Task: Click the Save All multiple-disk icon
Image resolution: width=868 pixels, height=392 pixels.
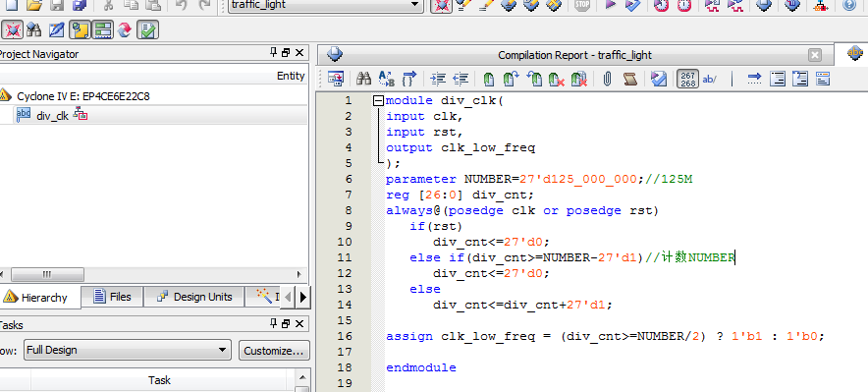Action: point(80,5)
